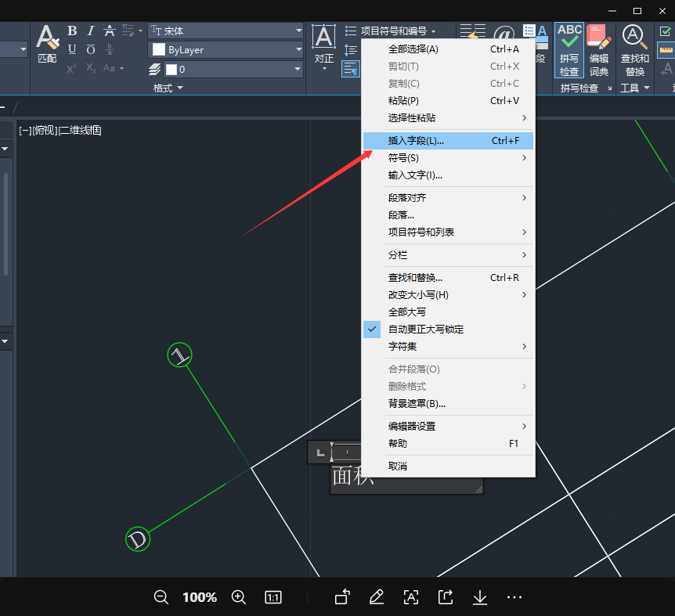675x616 pixels.
Task: Open the 选择性粘贴 submenu
Action: 448,118
